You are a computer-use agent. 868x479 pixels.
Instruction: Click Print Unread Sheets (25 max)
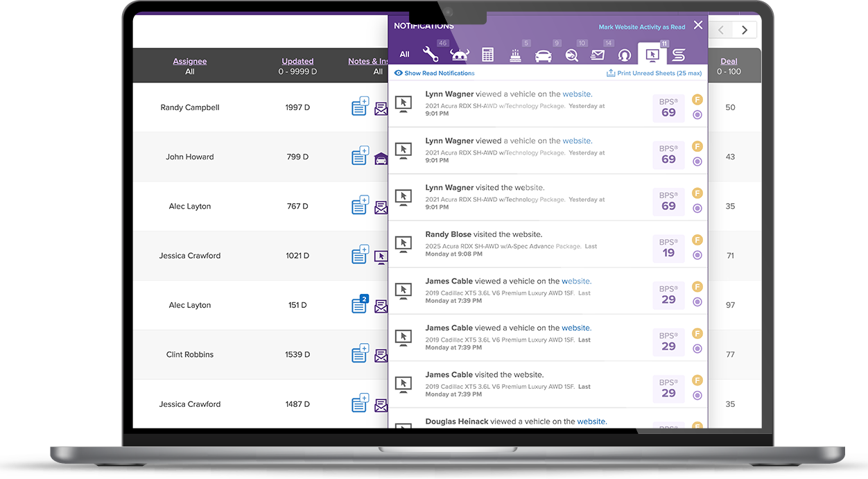click(x=654, y=73)
